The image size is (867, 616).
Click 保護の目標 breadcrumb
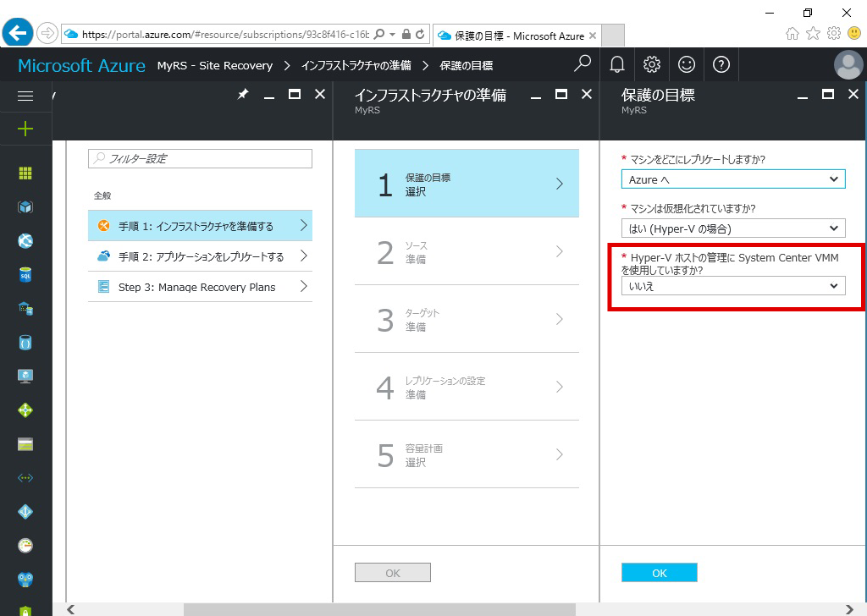(467, 65)
